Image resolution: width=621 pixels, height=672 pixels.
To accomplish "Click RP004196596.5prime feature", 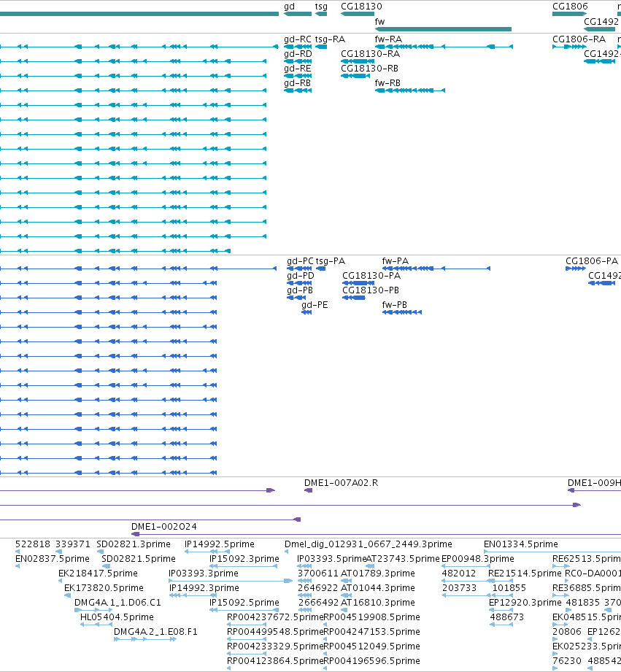I will 372,661.
